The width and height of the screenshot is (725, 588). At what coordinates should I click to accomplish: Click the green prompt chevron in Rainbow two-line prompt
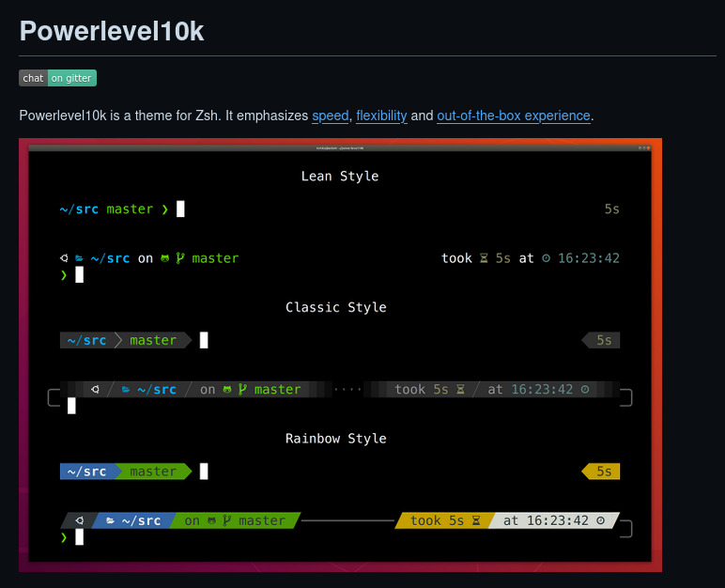(64, 537)
